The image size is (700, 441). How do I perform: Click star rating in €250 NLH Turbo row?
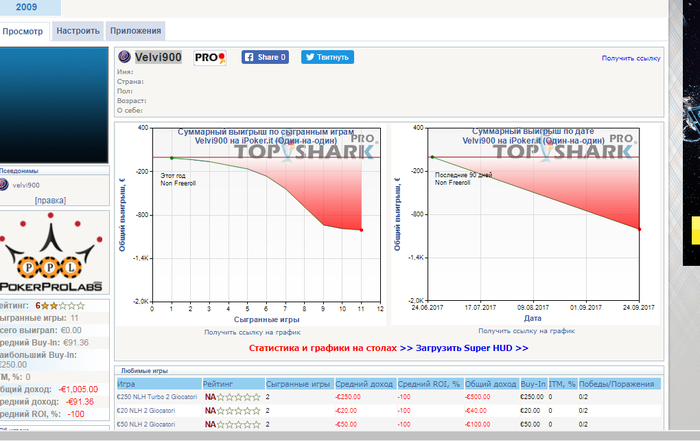point(238,397)
